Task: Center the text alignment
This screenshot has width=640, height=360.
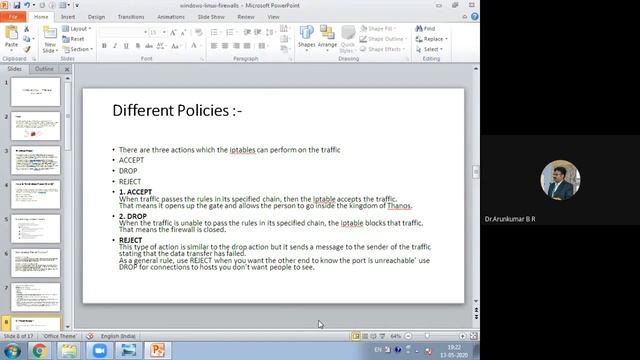Action: click(225, 46)
